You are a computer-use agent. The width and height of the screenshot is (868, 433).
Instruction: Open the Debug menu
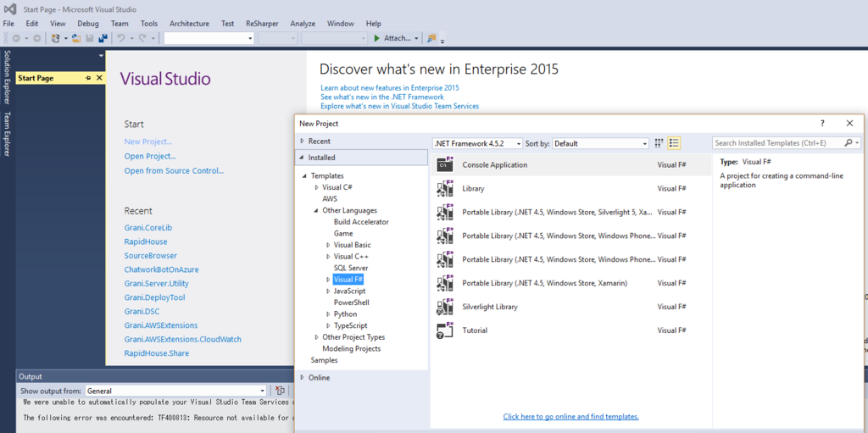tap(88, 23)
